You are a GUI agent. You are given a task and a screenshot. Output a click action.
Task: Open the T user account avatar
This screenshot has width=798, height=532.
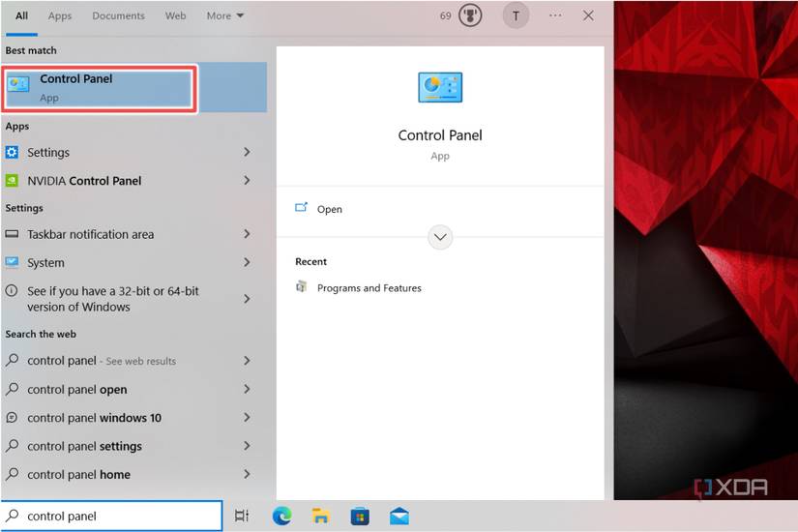click(516, 15)
